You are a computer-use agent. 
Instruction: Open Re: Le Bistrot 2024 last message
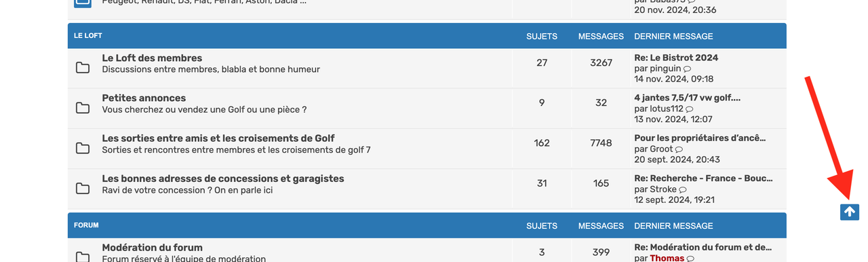[x=676, y=58]
